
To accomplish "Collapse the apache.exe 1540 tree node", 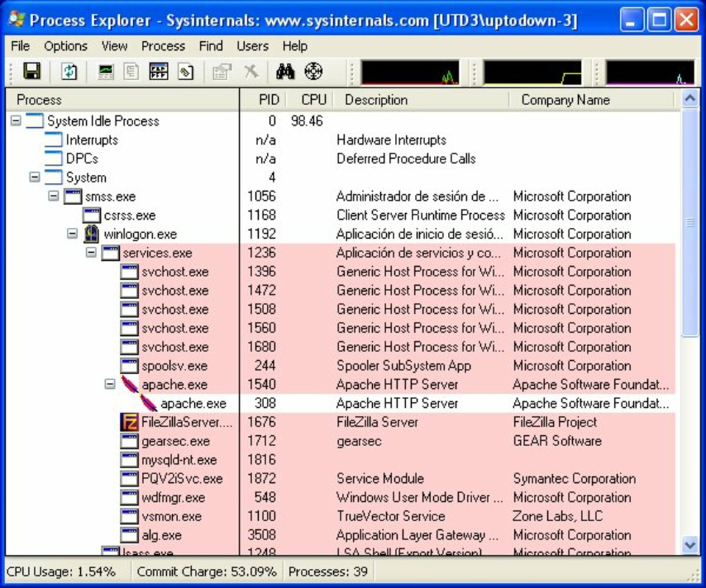I will [x=110, y=384].
